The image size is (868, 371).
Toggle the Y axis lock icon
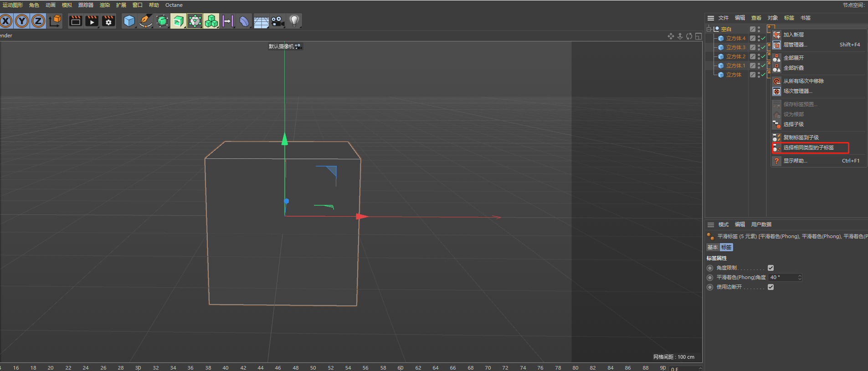tap(22, 21)
